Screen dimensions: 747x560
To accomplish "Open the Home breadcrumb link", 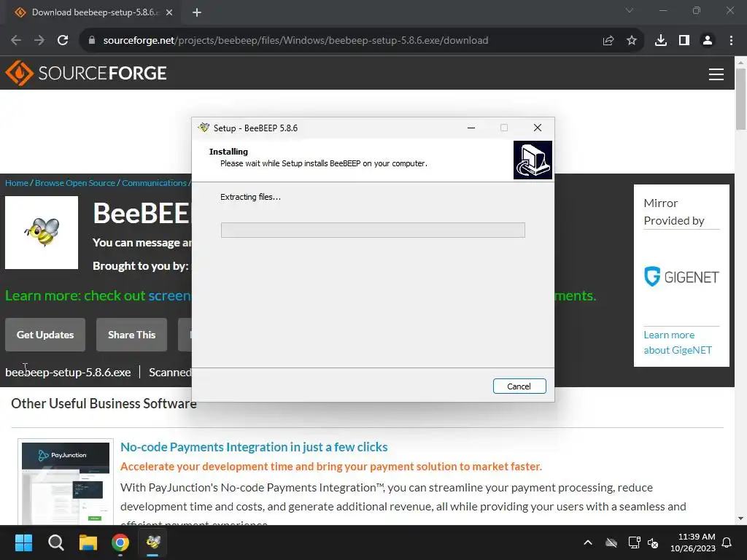I will [17, 183].
